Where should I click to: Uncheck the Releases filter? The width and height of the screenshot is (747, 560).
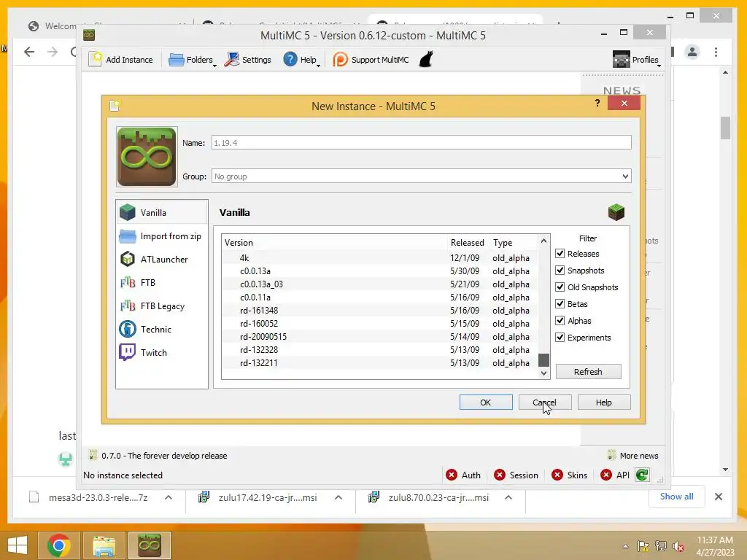(x=560, y=254)
